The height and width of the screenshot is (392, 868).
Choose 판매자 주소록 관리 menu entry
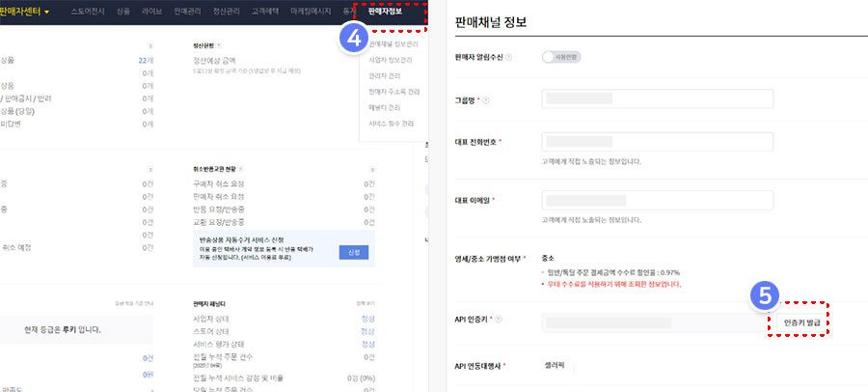[393, 91]
